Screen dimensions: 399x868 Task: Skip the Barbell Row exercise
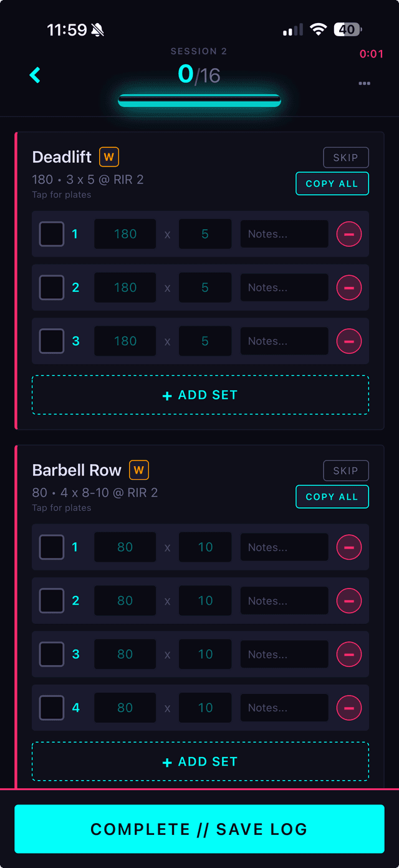pos(346,470)
